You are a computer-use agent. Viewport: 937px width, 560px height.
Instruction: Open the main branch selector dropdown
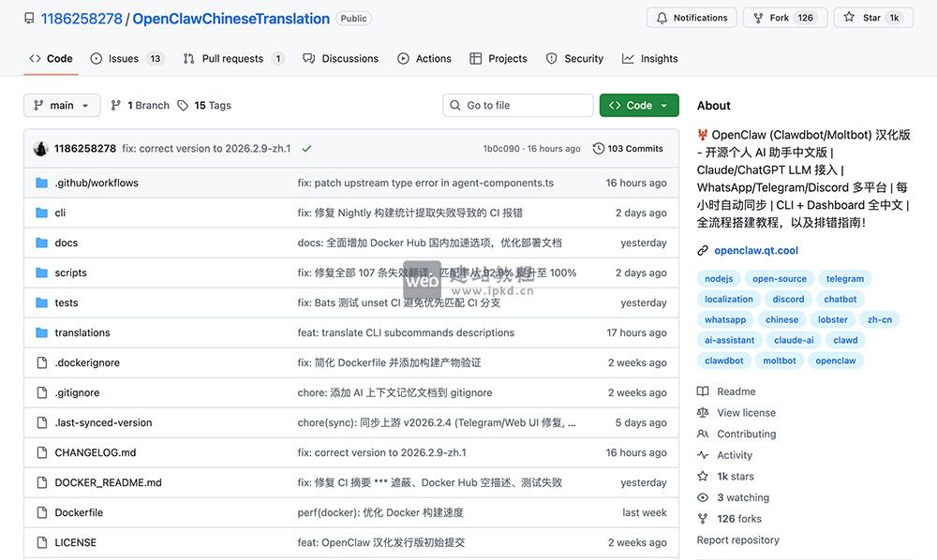[x=62, y=105]
